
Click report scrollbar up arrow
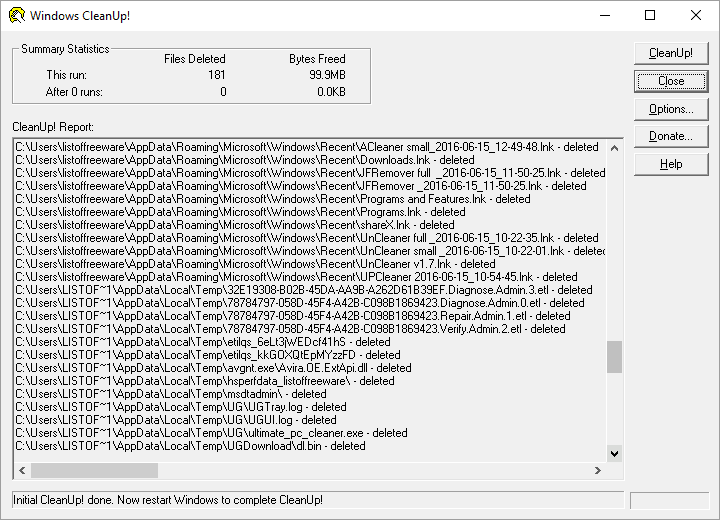(614, 148)
